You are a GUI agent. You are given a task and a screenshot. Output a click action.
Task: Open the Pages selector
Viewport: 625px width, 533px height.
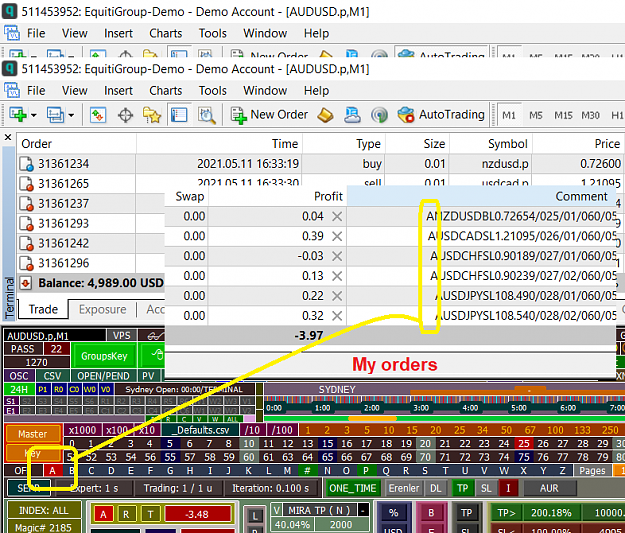[x=592, y=471]
